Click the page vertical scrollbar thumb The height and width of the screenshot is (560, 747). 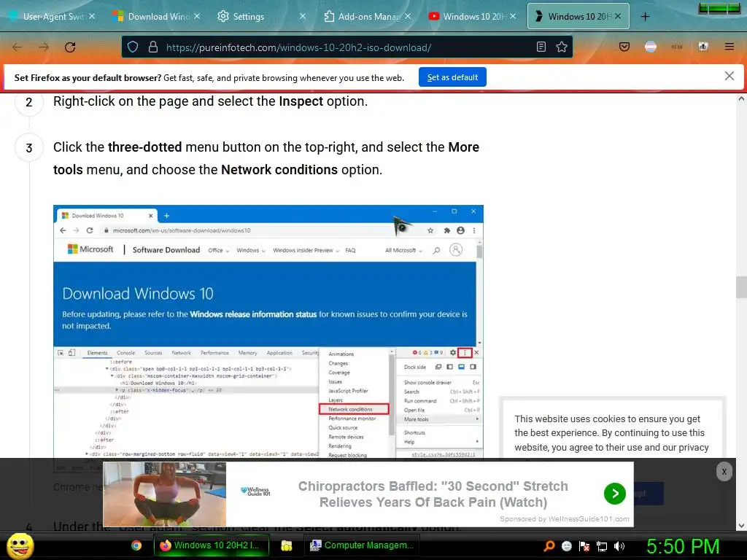pyautogui.click(x=741, y=287)
